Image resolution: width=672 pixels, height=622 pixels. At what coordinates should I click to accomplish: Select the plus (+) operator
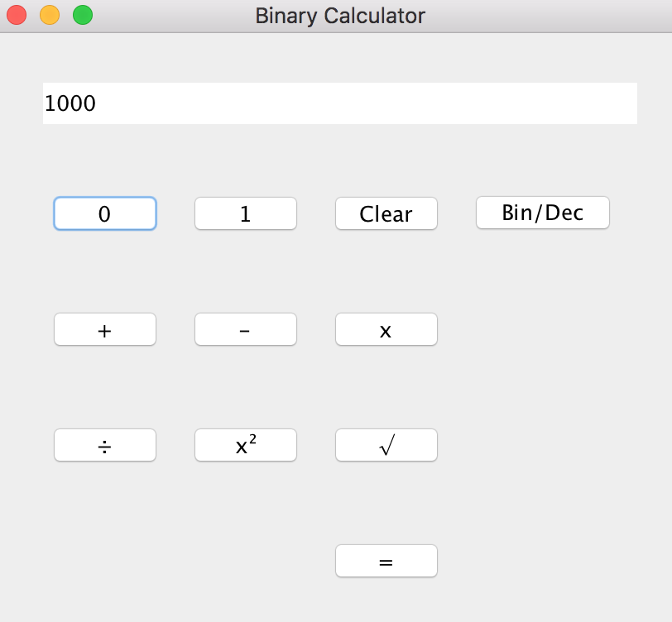click(x=105, y=329)
